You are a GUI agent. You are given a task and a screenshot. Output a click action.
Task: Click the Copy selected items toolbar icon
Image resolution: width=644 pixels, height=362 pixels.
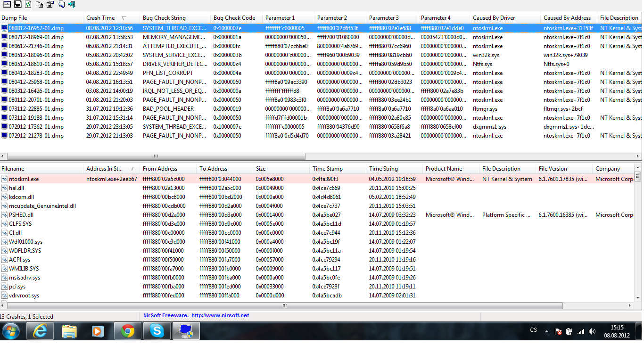point(39,4)
